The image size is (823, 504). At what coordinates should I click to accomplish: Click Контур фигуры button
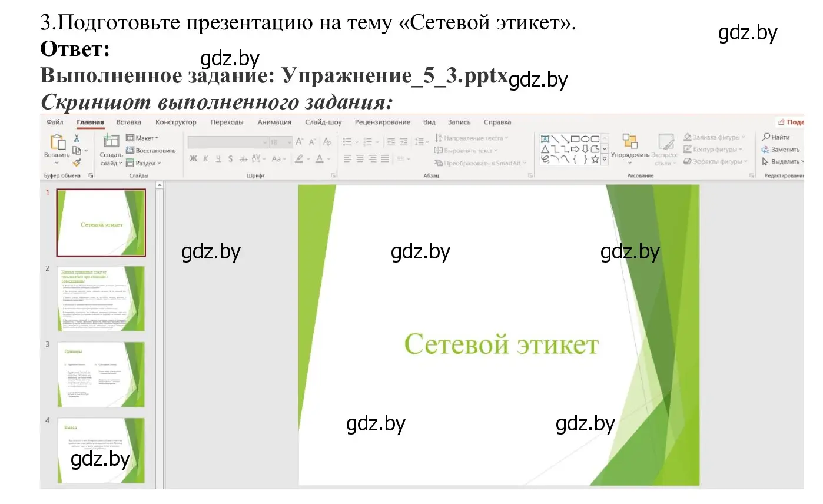(x=714, y=150)
